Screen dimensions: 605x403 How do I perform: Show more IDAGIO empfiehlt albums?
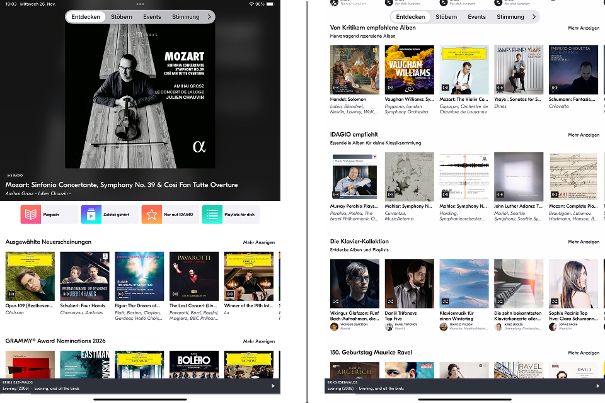pyautogui.click(x=583, y=135)
